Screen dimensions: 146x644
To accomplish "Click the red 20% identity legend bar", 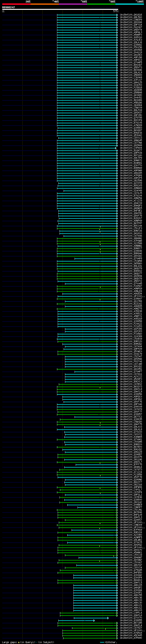I will pos(16,4).
